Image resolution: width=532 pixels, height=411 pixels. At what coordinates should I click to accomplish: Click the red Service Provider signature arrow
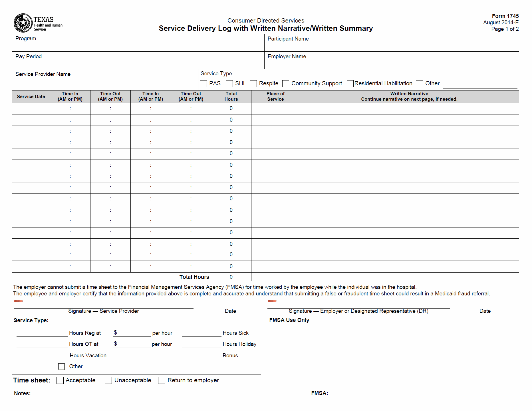(x=18, y=301)
